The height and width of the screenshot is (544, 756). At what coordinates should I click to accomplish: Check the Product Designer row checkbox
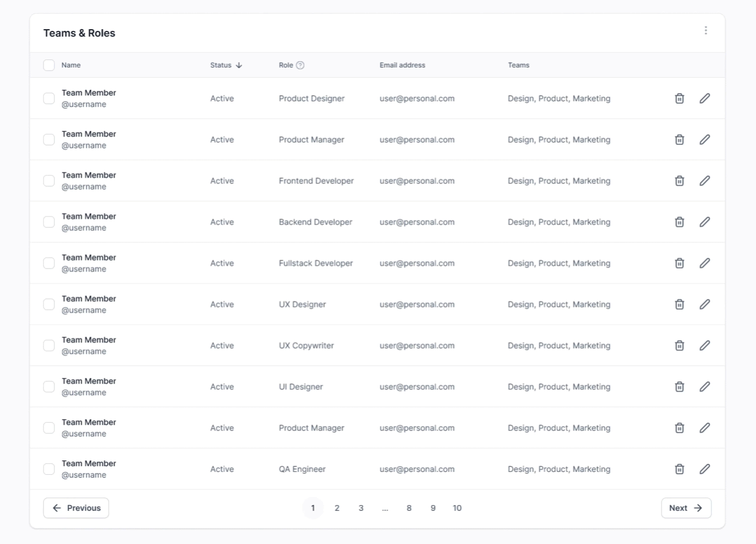pos(49,98)
